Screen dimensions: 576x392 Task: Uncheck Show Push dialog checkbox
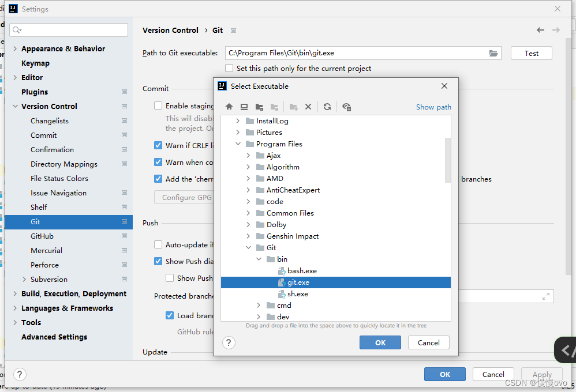(158, 261)
